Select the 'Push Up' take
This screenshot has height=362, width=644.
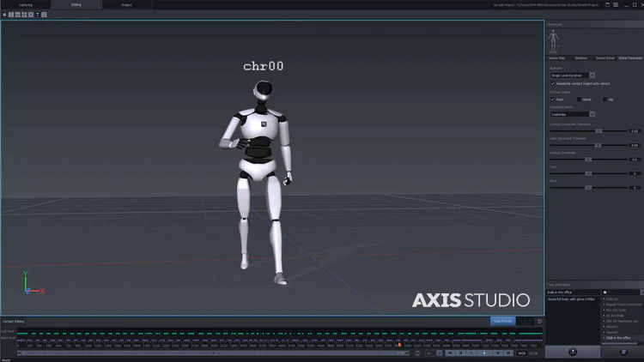612,299
